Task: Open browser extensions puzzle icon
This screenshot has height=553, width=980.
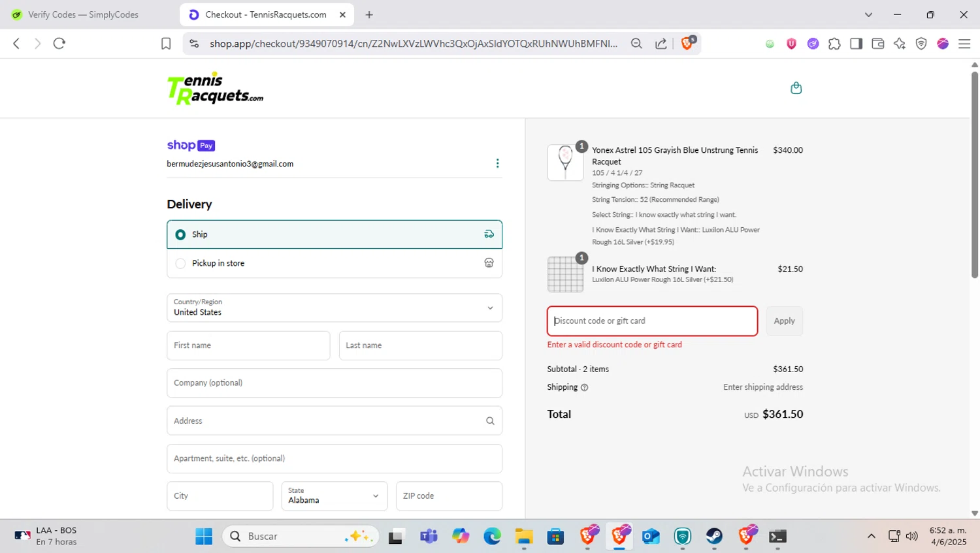Action: coord(834,44)
